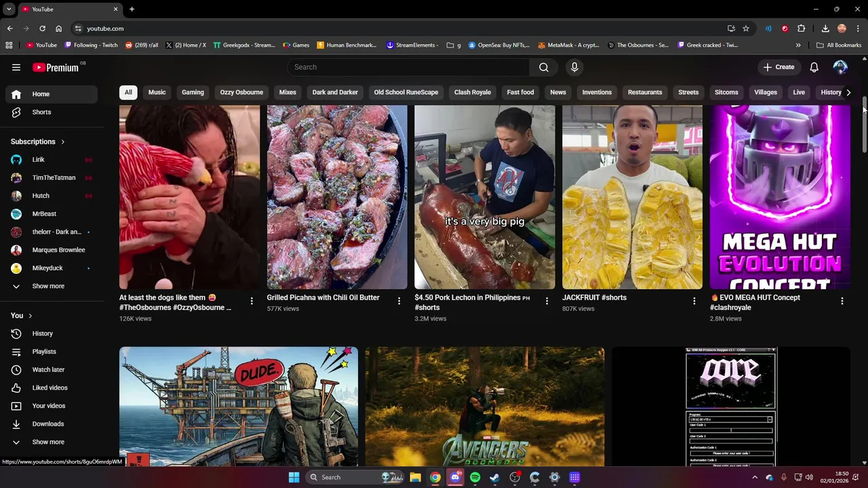Expand the Subscriptions section chevron heading
The width and height of the screenshot is (868, 488).
[38, 142]
